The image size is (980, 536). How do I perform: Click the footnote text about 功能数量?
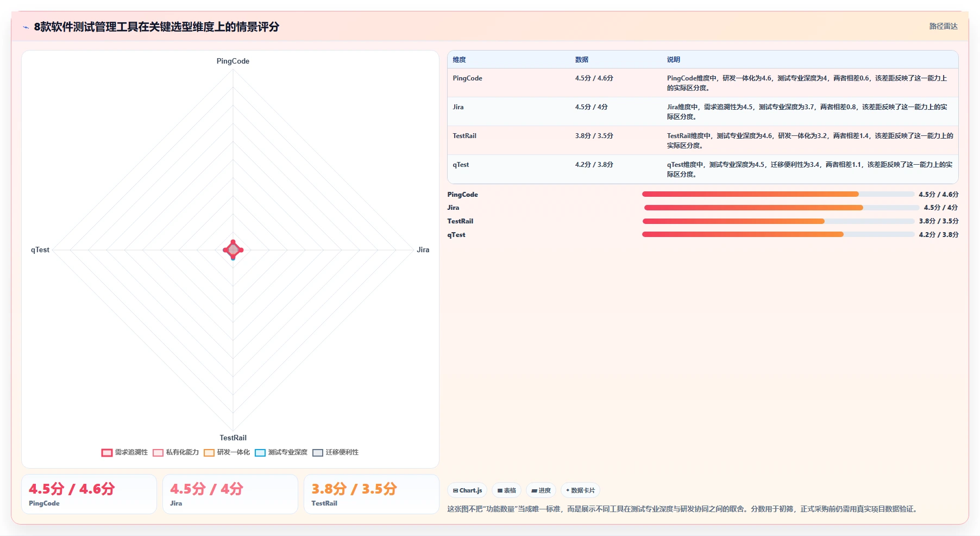pos(683,509)
